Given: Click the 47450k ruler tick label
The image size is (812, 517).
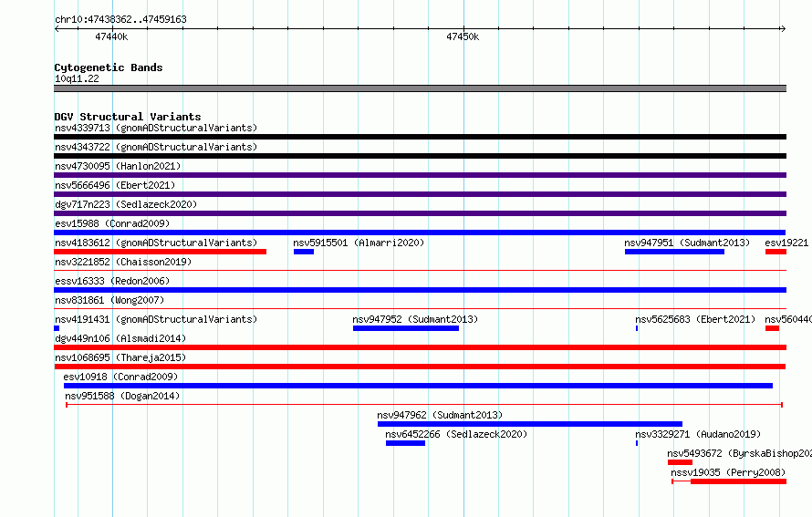Looking at the screenshot, I should click(x=463, y=36).
